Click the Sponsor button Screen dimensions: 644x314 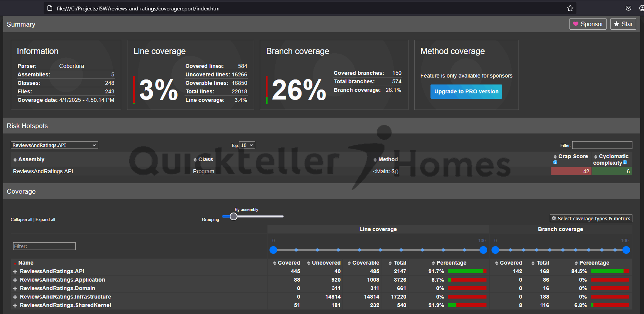coord(588,24)
